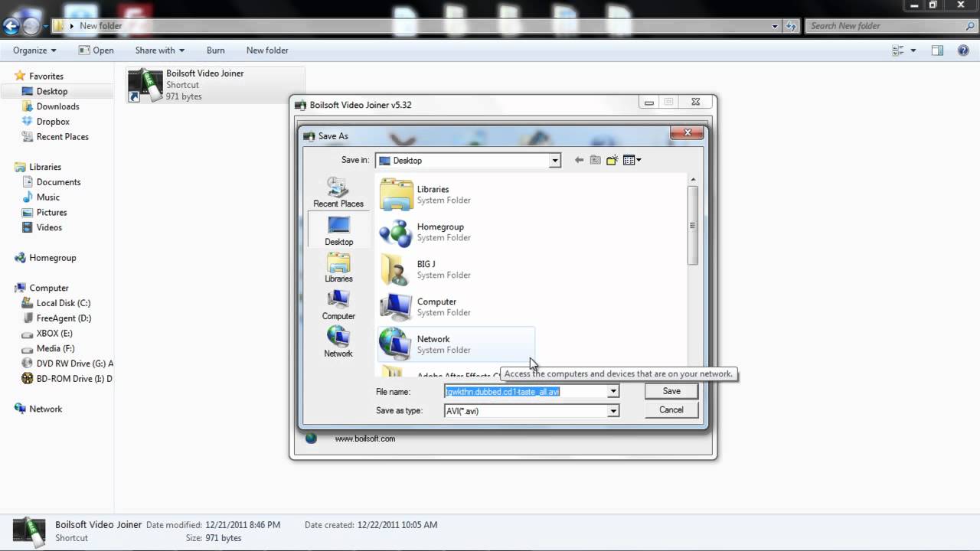Close the Save As dialog
The image size is (980, 551).
[x=687, y=132]
